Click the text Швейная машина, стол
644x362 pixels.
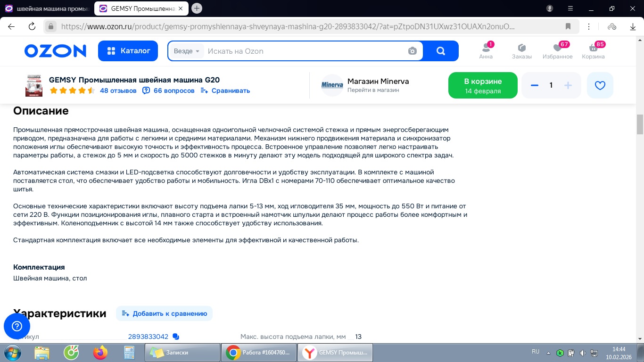50,278
